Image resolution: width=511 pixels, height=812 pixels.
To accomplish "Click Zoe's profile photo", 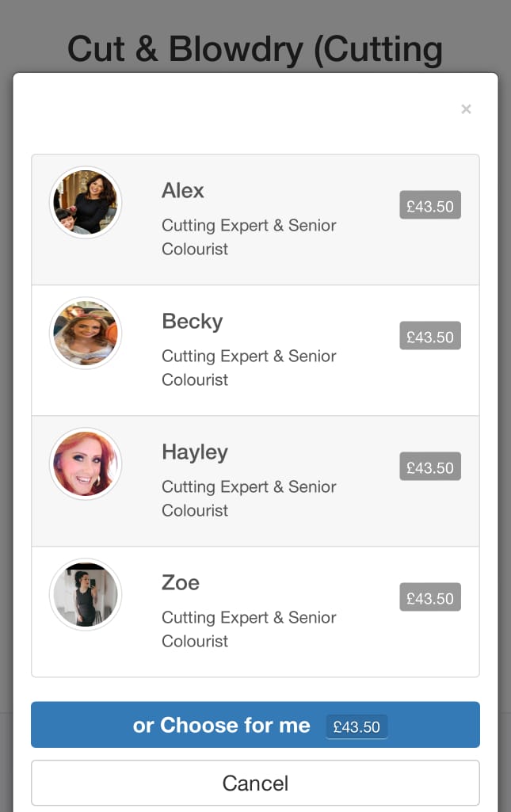I will pyautogui.click(x=86, y=595).
